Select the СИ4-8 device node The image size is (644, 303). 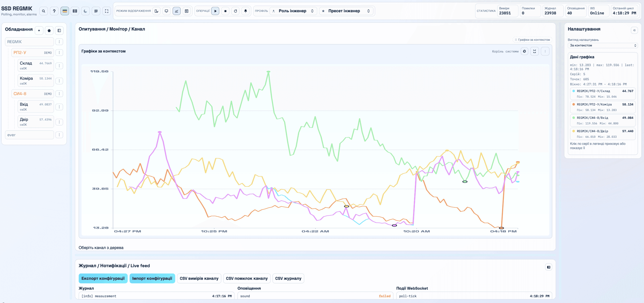pyautogui.click(x=32, y=94)
